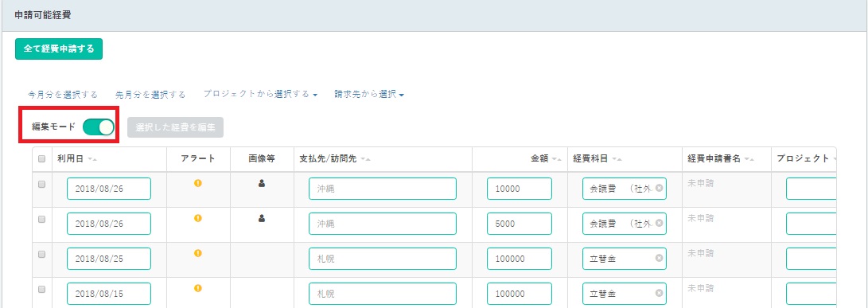The width and height of the screenshot is (868, 308).
Task: Sort by 利用日 using header arrows
Action: (92, 159)
